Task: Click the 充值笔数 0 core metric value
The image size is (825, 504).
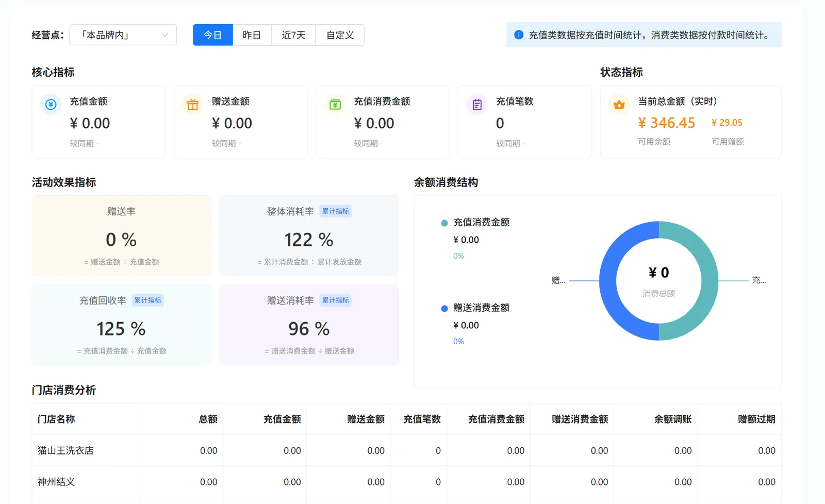Action: (500, 123)
